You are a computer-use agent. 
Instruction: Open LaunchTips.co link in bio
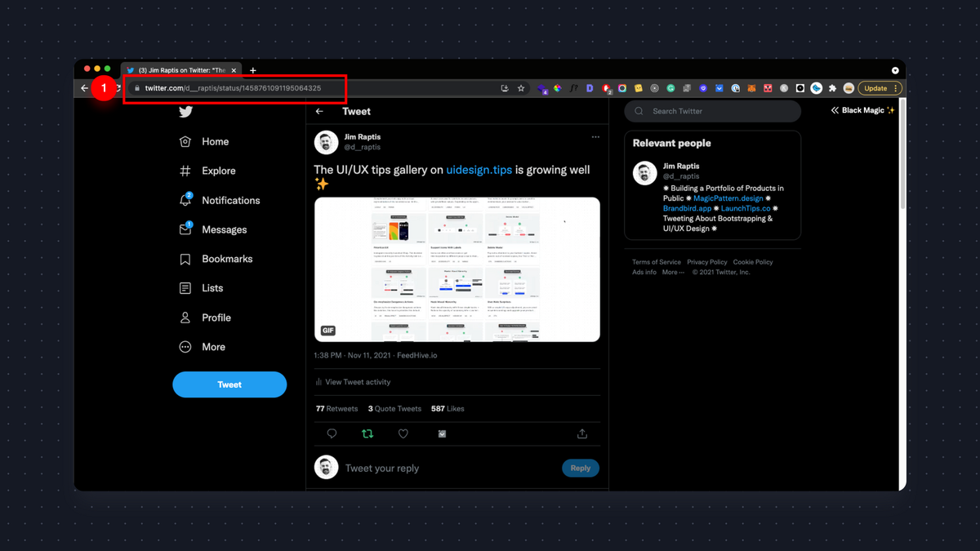click(746, 208)
